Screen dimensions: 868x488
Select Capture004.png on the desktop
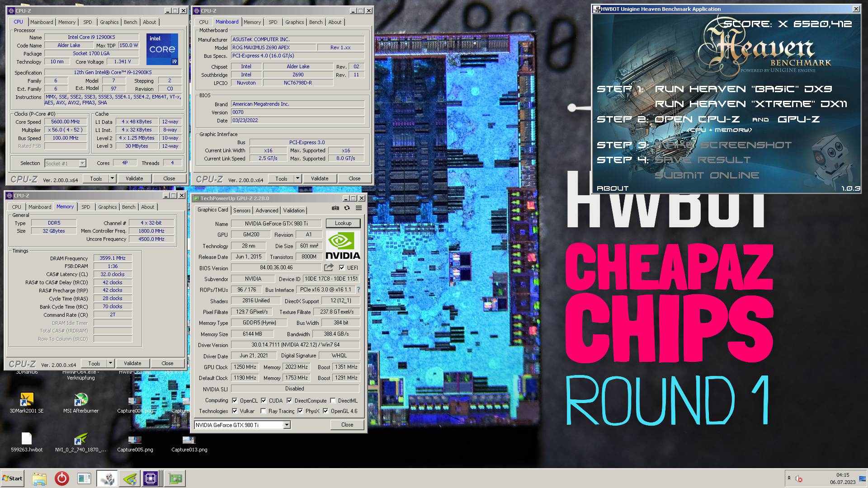pos(135,404)
